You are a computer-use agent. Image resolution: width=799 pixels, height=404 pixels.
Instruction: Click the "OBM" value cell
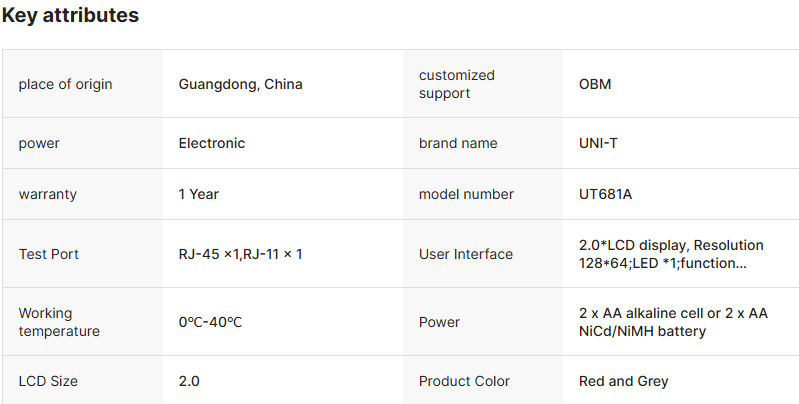[x=595, y=84]
